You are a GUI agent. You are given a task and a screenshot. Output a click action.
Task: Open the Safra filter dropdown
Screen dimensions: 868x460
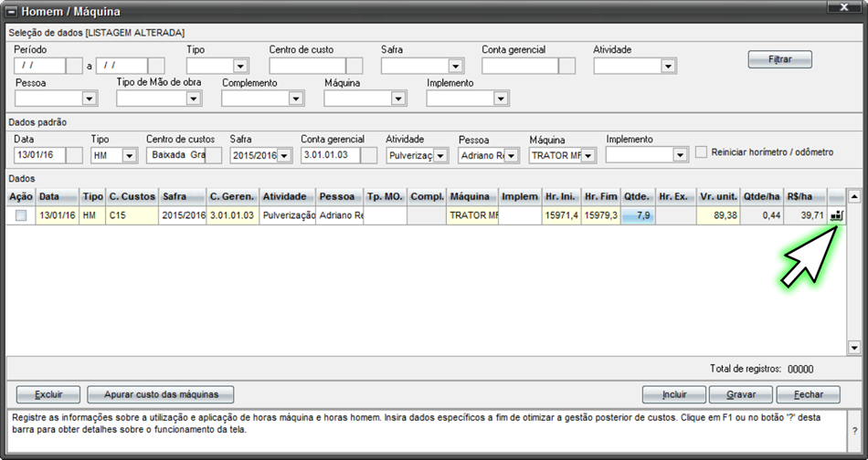[455, 67]
